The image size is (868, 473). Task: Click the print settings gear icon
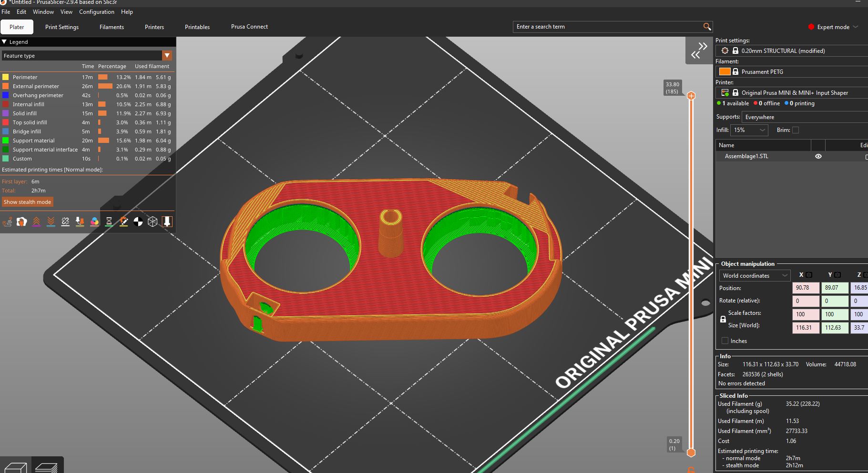725,50
